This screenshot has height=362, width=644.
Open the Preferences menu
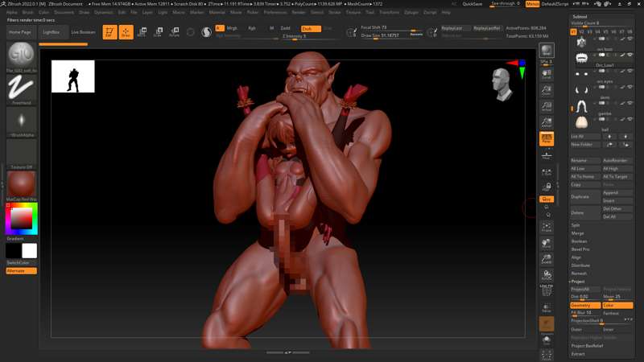(x=275, y=13)
